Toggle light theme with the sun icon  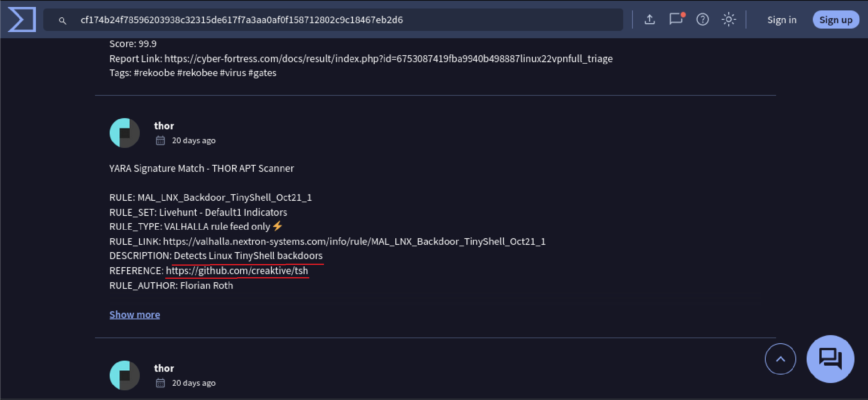point(729,19)
